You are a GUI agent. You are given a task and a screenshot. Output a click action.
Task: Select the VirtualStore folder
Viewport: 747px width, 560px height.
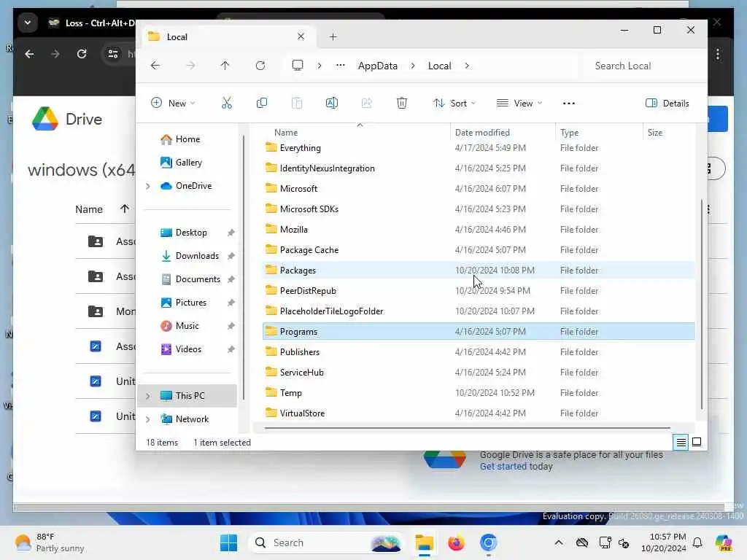coord(479,413)
